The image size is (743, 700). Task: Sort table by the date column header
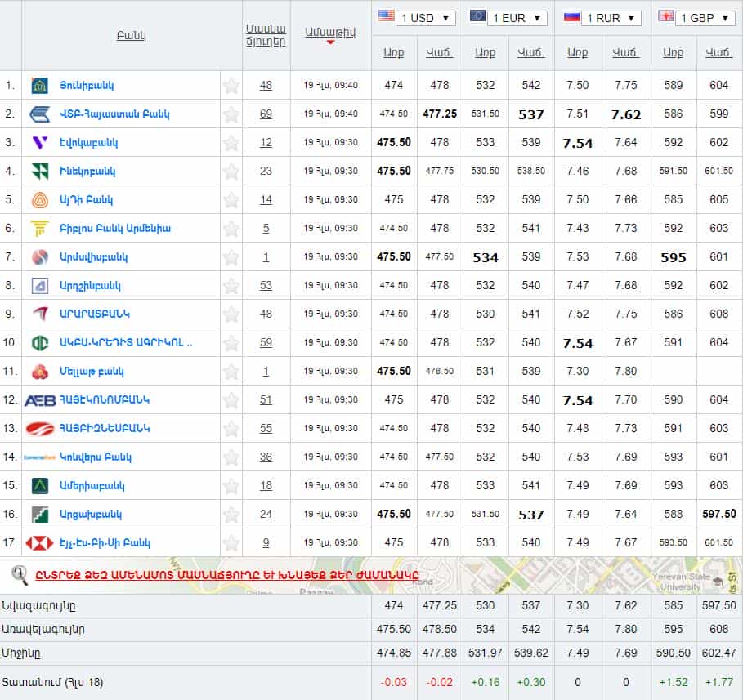[x=330, y=33]
